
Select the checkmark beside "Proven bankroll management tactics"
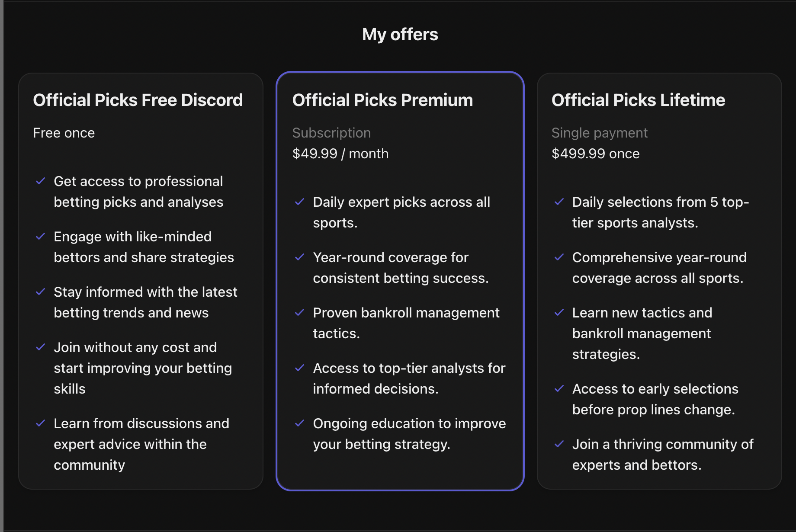(x=300, y=312)
